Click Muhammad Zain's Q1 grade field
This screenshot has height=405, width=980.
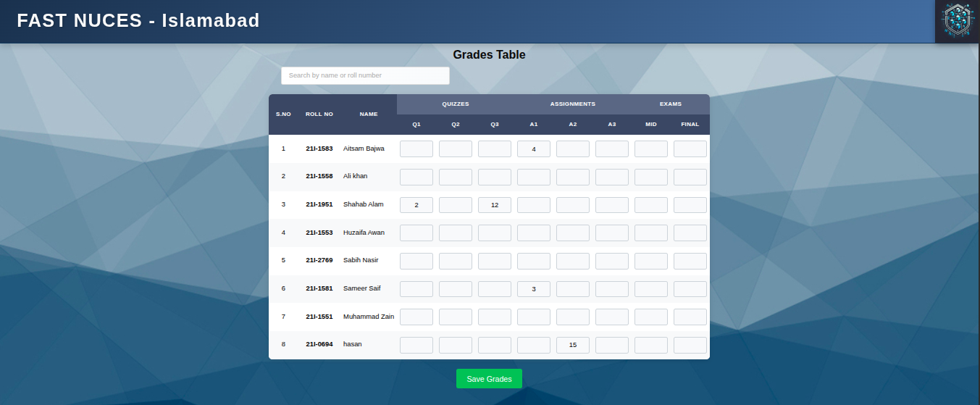coord(416,317)
